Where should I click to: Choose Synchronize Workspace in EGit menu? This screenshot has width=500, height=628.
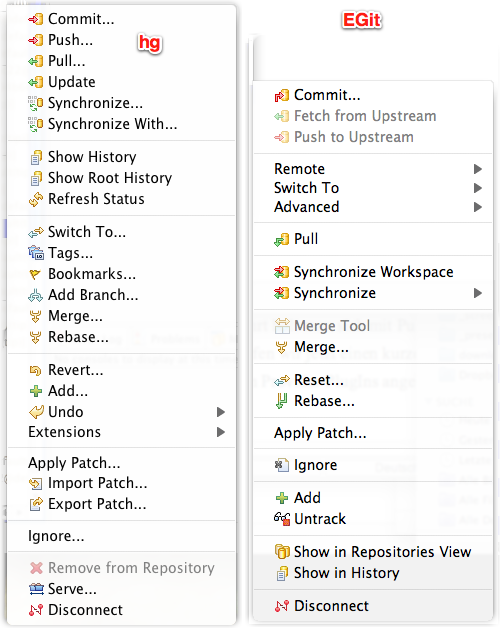pyautogui.click(x=373, y=272)
